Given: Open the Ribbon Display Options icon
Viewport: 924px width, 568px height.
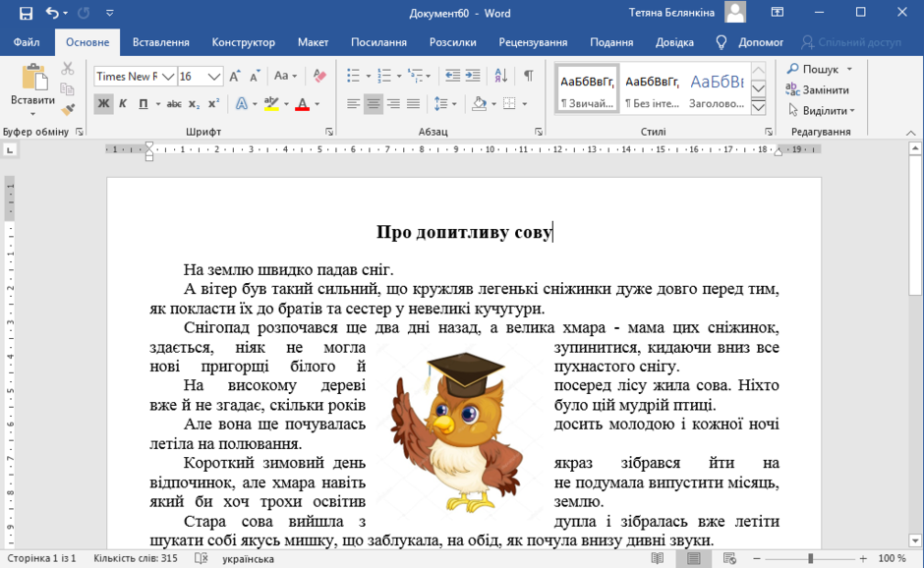Looking at the screenshot, I should point(778,13).
